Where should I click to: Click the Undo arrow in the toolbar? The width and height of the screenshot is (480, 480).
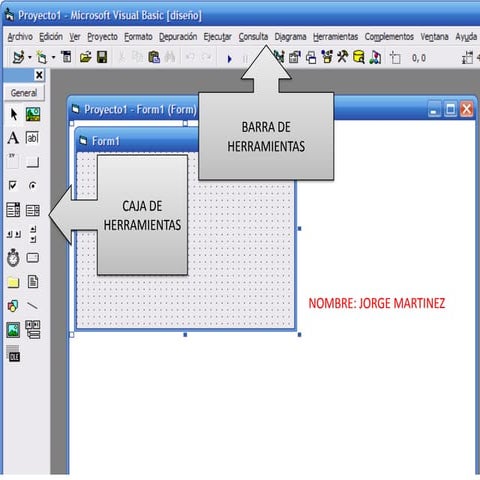pos(190,57)
